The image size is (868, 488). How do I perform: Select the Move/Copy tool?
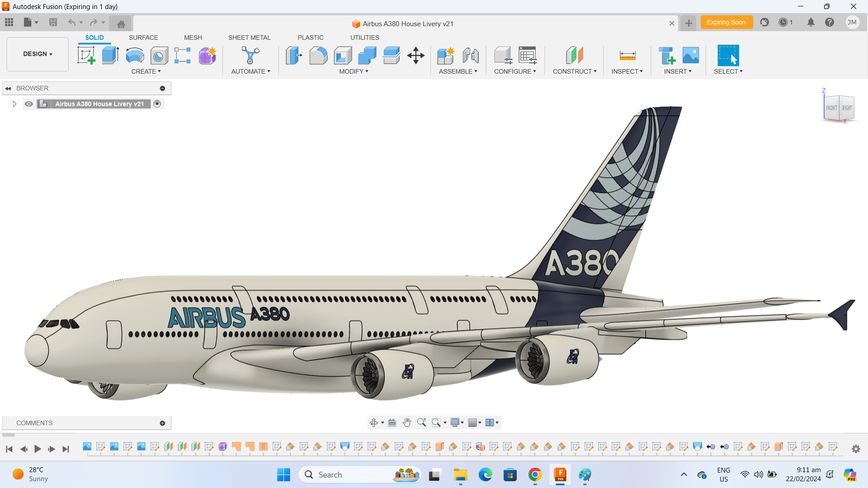(x=415, y=55)
